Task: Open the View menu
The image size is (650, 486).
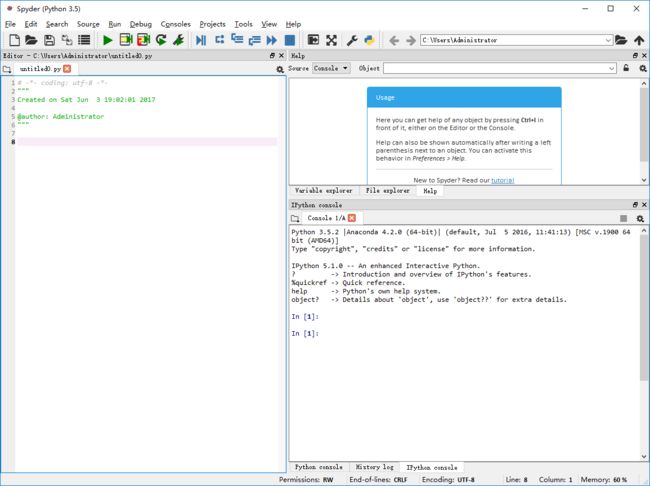Action: [269, 24]
